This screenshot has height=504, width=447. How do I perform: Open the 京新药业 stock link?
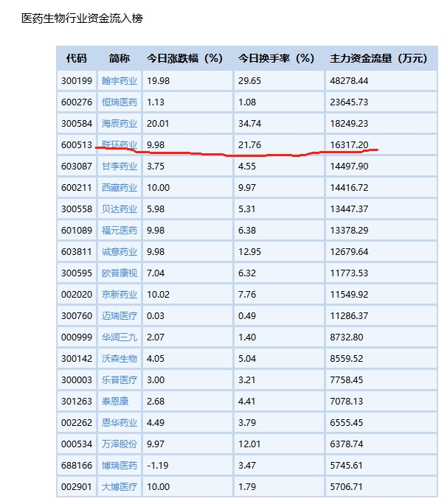(119, 295)
